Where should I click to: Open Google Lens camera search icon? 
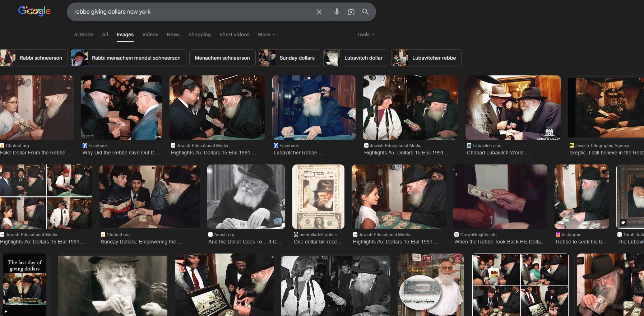[x=351, y=12]
